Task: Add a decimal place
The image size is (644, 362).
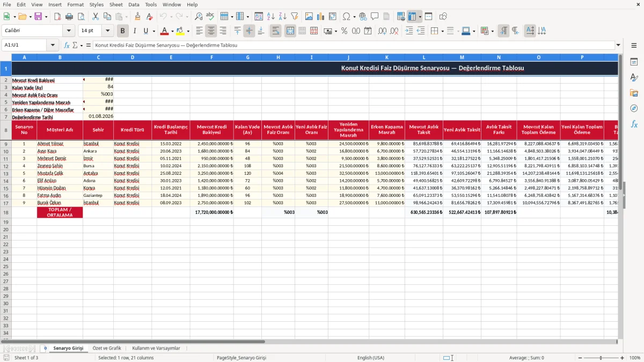Action: 382,31
